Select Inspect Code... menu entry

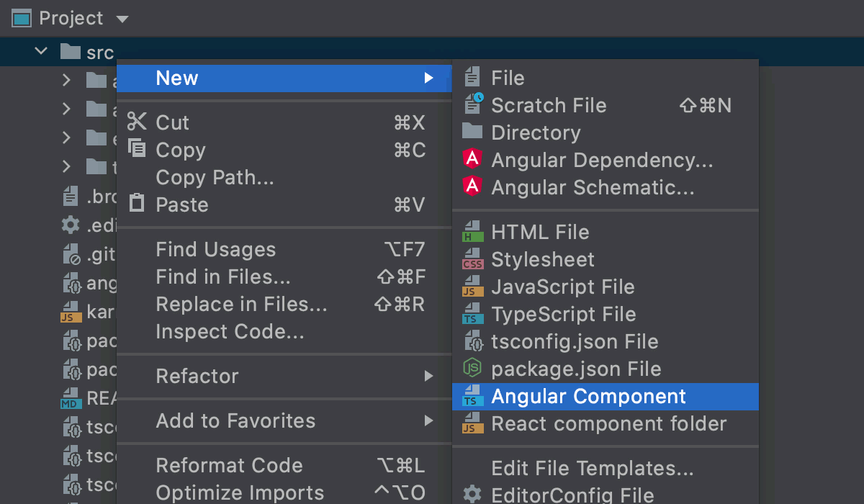point(284,332)
